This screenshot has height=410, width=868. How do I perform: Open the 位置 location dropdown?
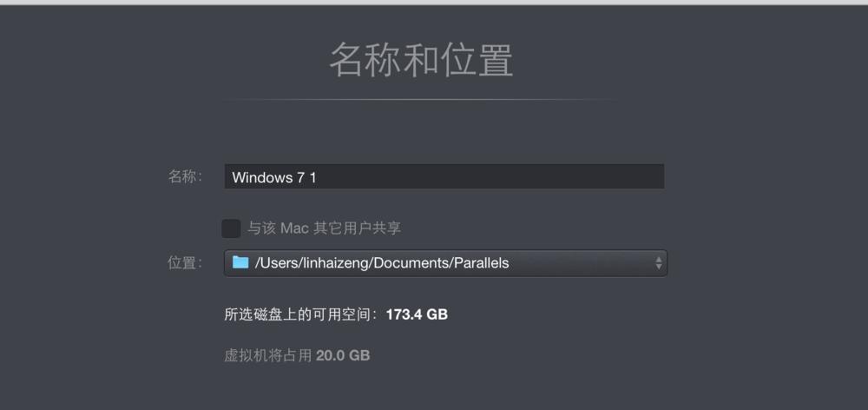pyautogui.click(x=445, y=262)
